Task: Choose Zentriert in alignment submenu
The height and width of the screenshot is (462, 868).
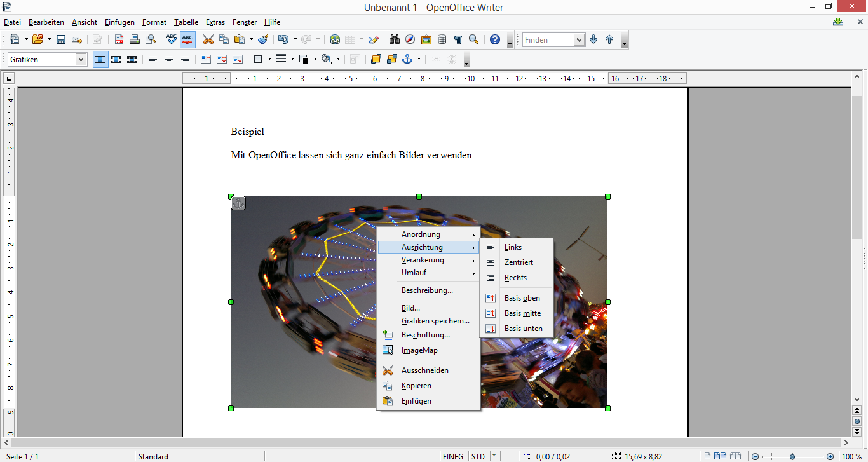Action: (x=519, y=262)
